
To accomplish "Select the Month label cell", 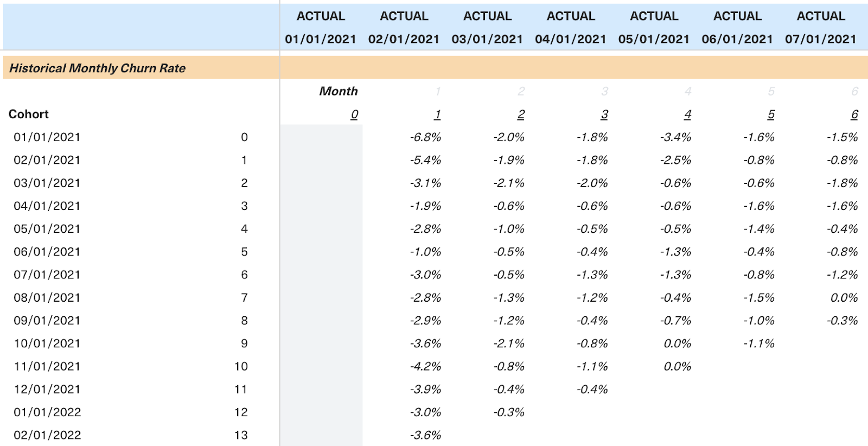I will point(339,91).
